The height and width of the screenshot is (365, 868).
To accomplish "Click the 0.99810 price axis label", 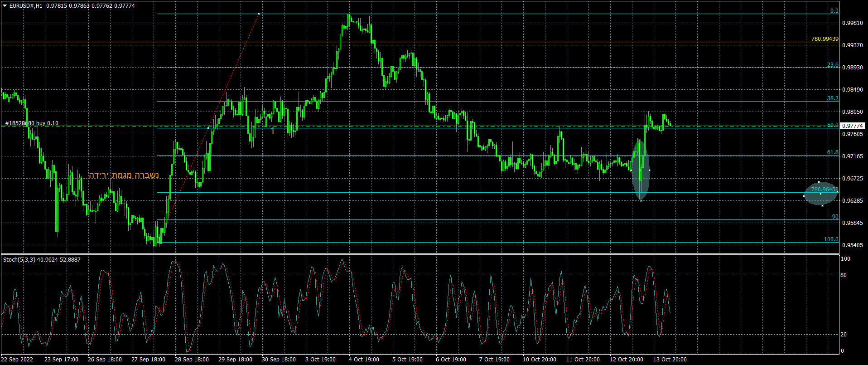I will pyautogui.click(x=852, y=23).
